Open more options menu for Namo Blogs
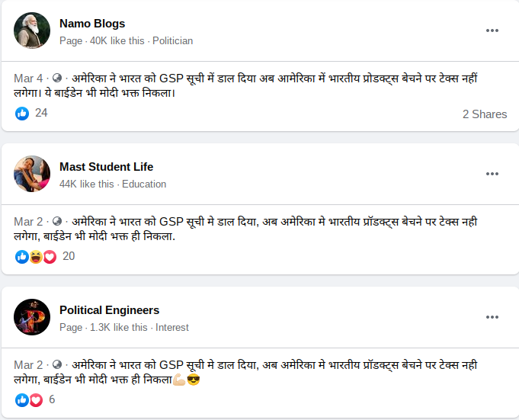519x420 pixels. (x=492, y=30)
